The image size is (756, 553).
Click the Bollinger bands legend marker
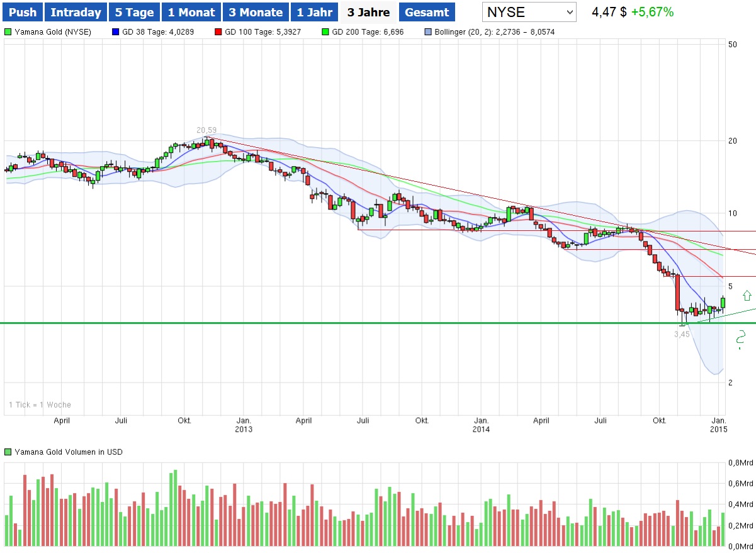(429, 31)
